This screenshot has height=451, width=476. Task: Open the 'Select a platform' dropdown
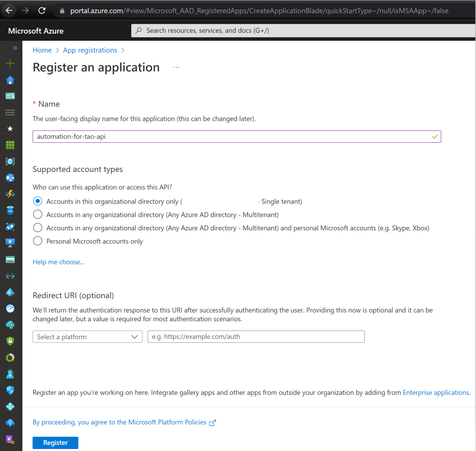pyautogui.click(x=87, y=337)
